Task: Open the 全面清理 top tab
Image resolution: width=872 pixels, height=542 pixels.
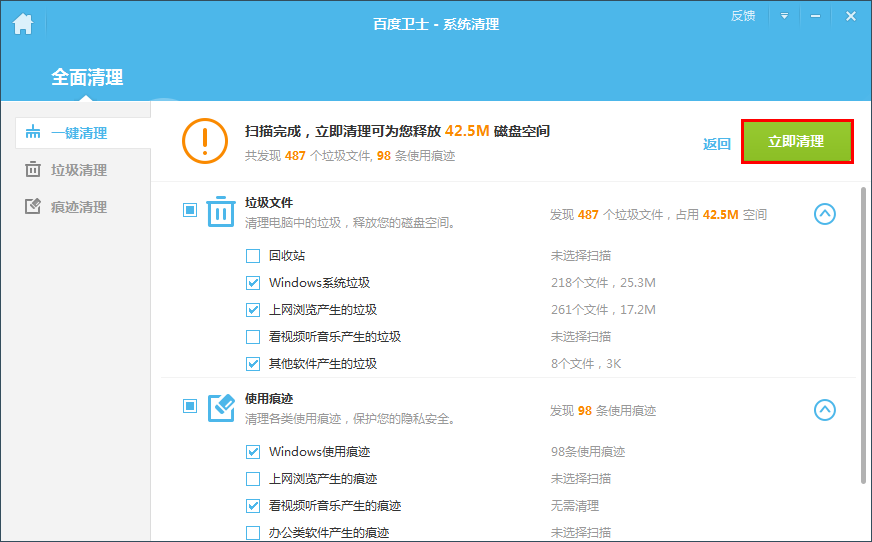Action: [87, 77]
